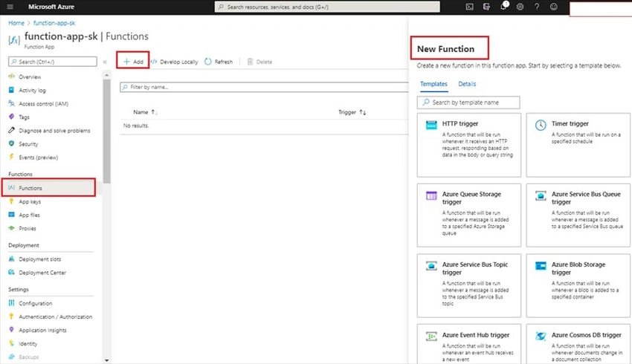Follow the Home breadcrumb link
Screen dimensions: 632x364
[16, 23]
